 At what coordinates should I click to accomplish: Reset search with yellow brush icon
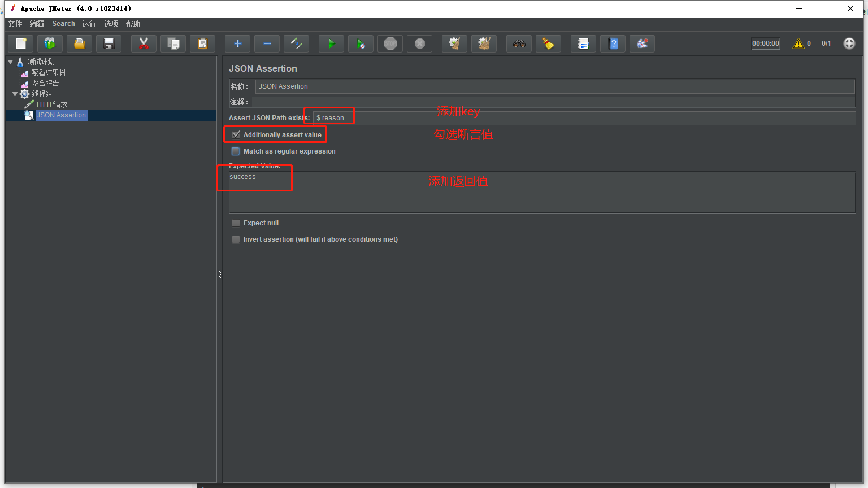(549, 43)
